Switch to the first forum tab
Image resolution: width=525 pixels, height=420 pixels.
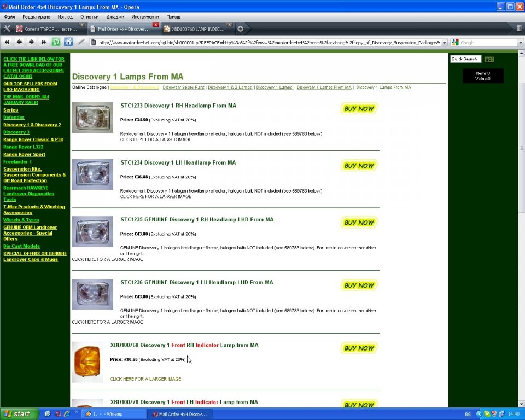50,29
